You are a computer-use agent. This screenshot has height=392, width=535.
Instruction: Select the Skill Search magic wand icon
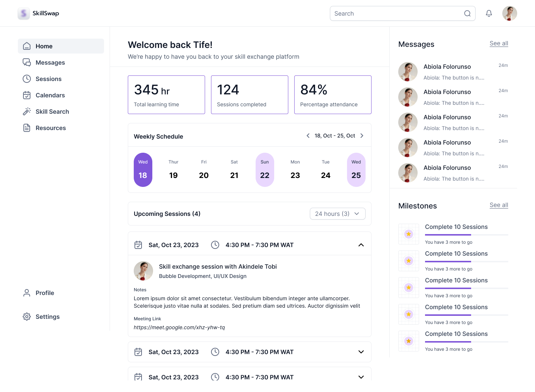[26, 111]
